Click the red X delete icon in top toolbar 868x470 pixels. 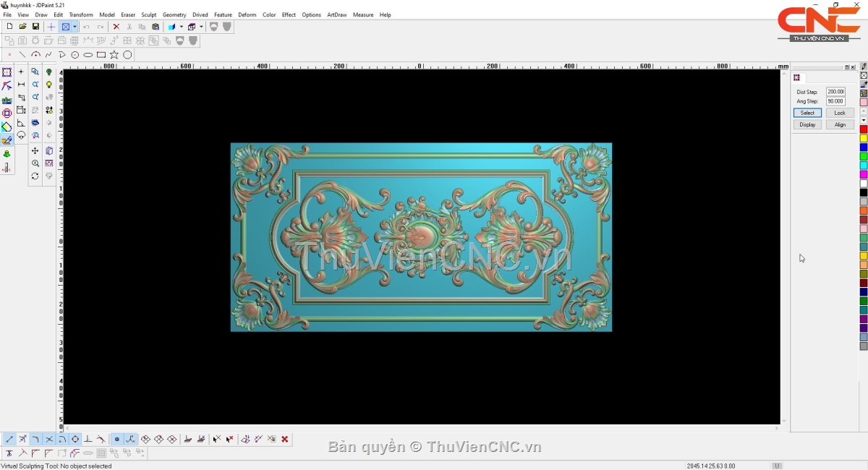(x=116, y=27)
